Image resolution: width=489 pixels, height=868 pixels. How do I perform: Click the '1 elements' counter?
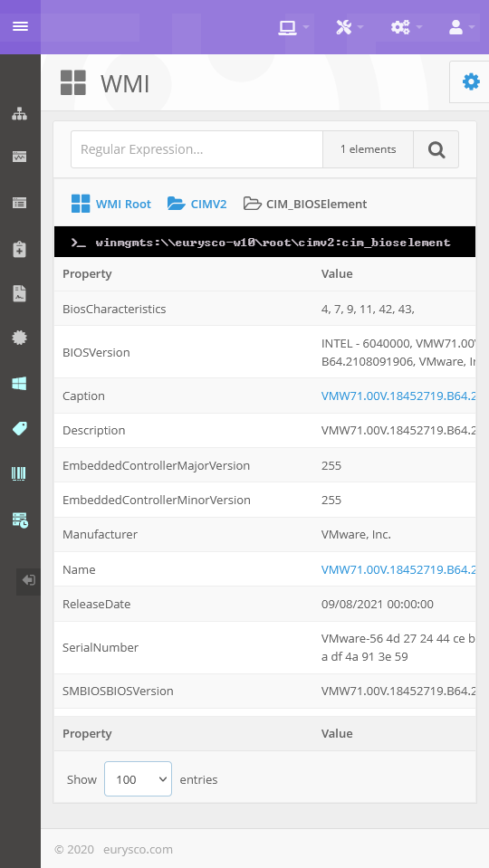coord(369,149)
